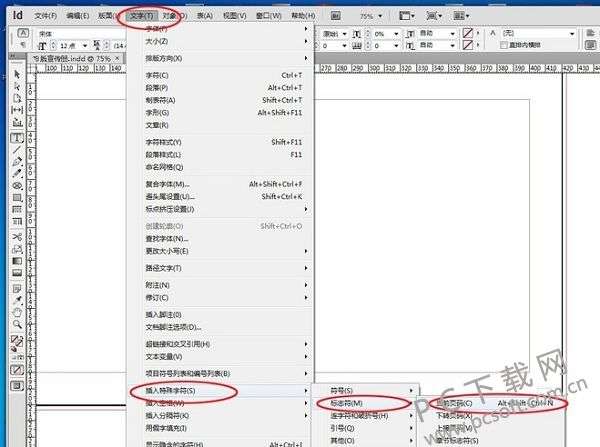
Task: Select the Gap tool
Action: (17, 110)
